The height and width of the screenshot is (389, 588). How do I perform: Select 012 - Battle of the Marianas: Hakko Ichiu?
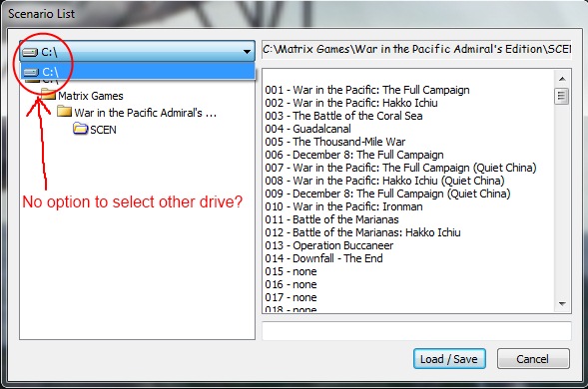tap(362, 232)
